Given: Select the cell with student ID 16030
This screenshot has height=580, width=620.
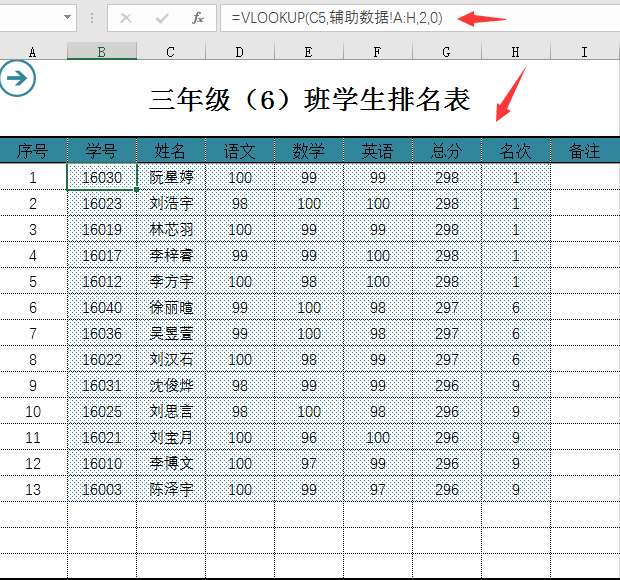Looking at the screenshot, I should [x=102, y=177].
